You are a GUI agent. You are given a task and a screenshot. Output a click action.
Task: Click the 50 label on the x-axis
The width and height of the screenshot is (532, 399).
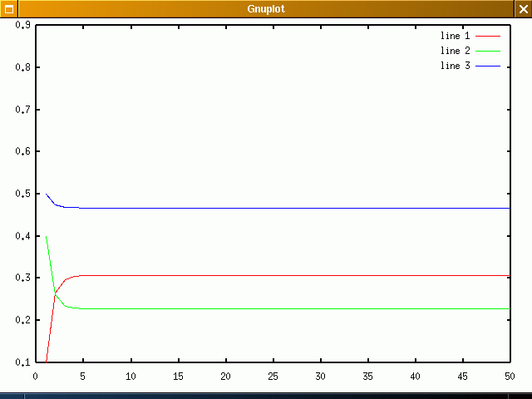[x=509, y=377]
